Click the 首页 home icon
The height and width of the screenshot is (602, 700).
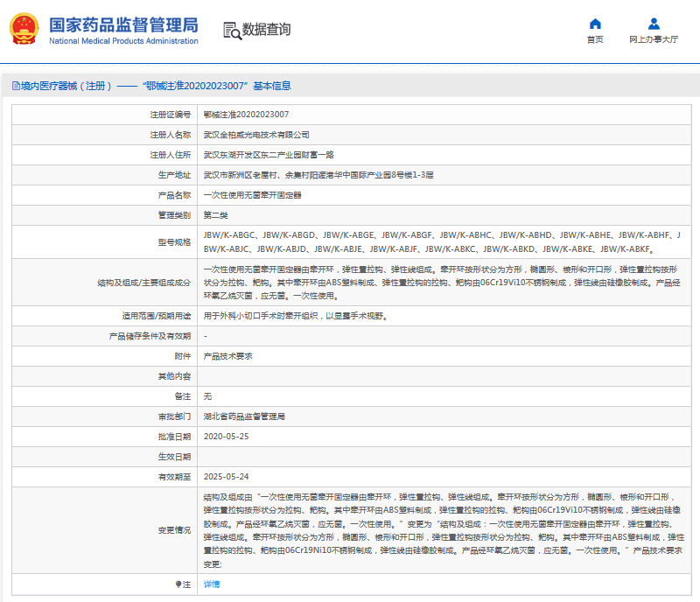coord(595,24)
